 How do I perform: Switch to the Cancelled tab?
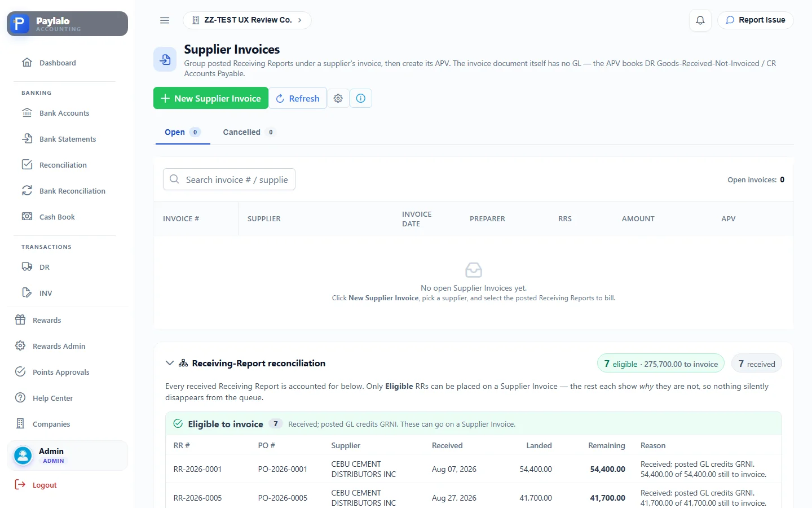click(x=249, y=132)
